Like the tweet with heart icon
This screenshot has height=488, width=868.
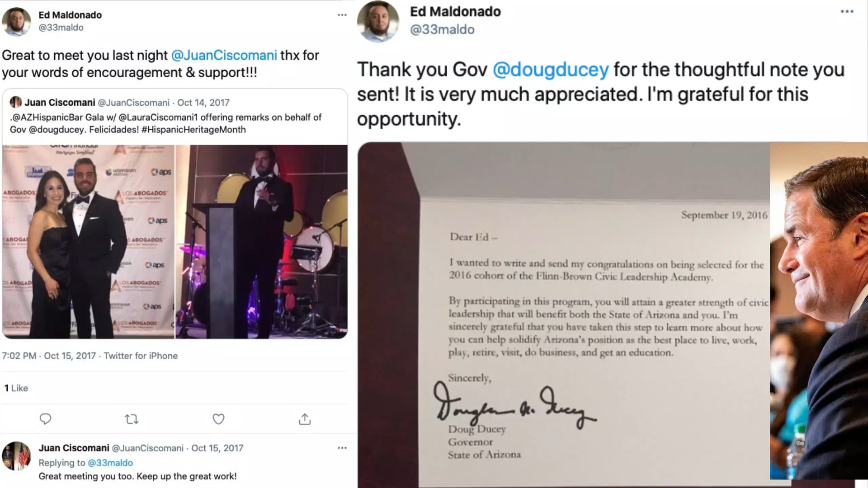[x=218, y=419]
